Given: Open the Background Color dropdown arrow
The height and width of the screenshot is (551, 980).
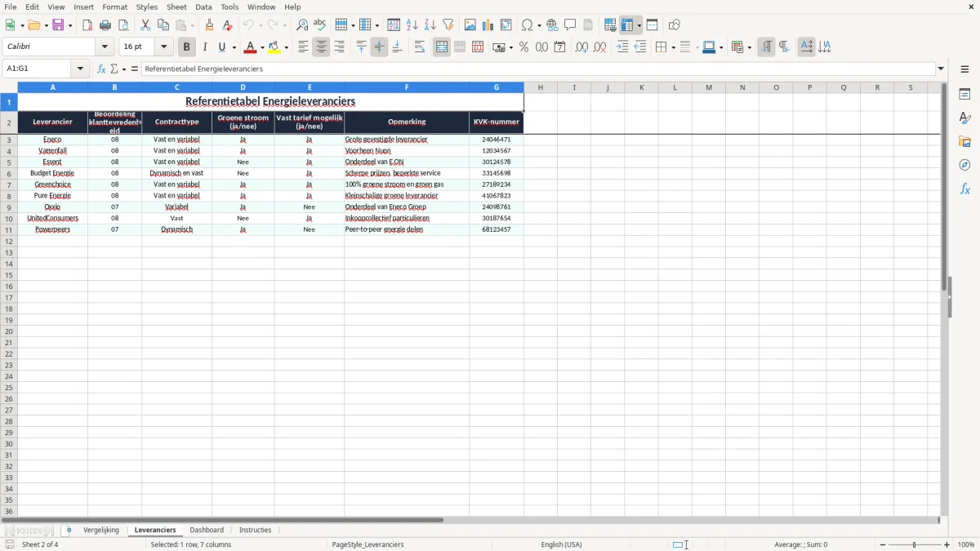Looking at the screenshot, I should click(x=286, y=47).
